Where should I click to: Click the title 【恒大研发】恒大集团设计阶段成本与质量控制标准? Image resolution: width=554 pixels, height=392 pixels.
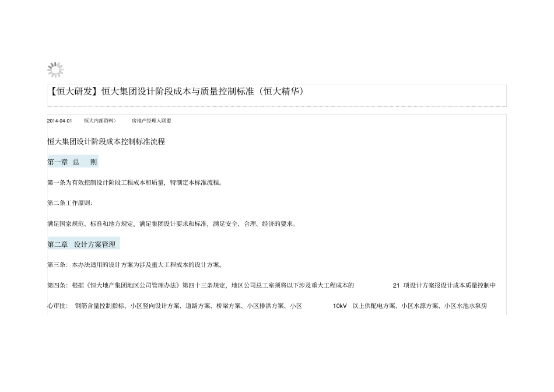(x=176, y=92)
